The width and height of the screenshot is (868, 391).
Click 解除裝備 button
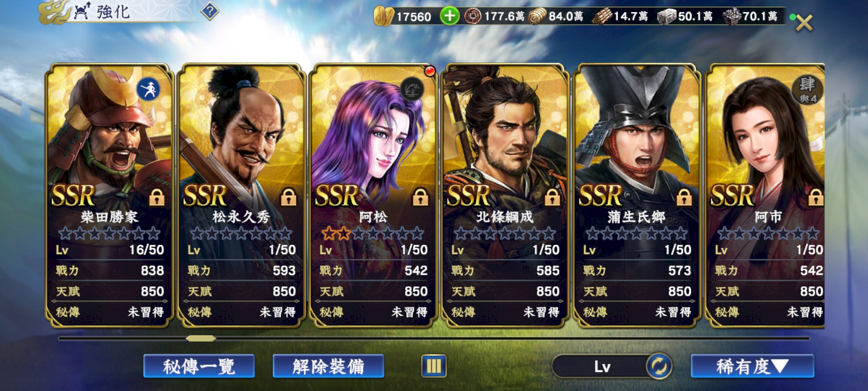tap(328, 366)
